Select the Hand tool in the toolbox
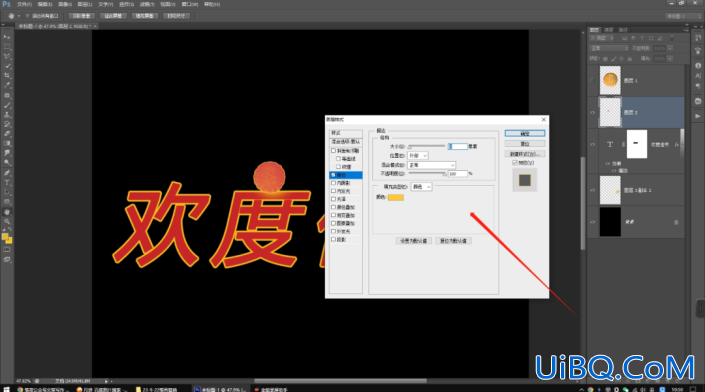705x392 pixels. pos(7,212)
